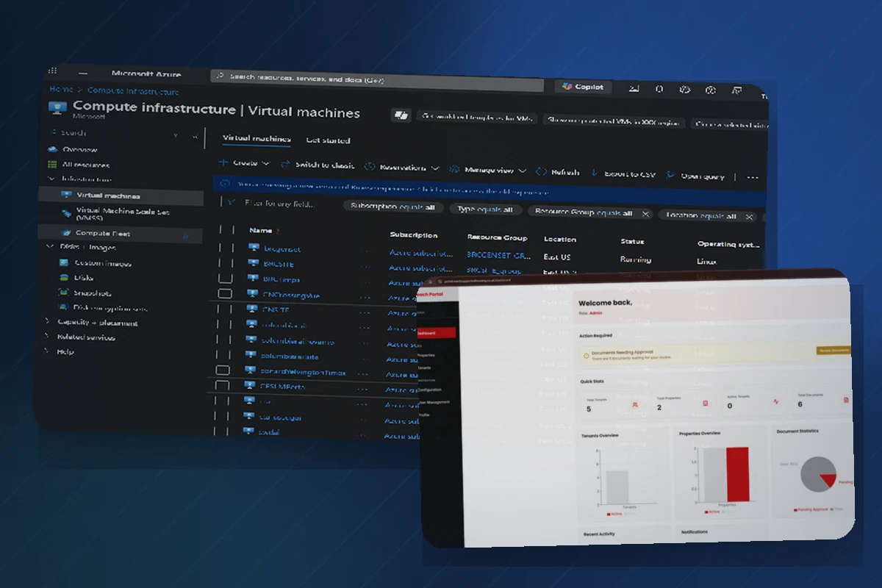Viewport: 882px width, 588px height.
Task: Click the Copilot suggestions icon beside title
Action: tap(401, 115)
